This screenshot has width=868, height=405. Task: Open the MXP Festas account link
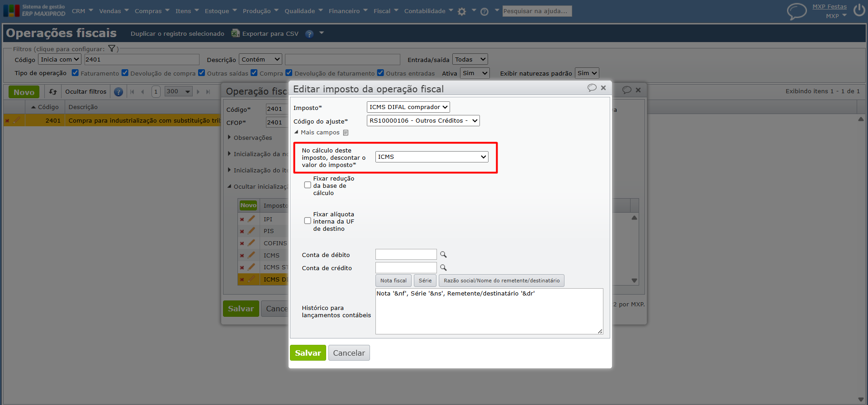coord(830,6)
